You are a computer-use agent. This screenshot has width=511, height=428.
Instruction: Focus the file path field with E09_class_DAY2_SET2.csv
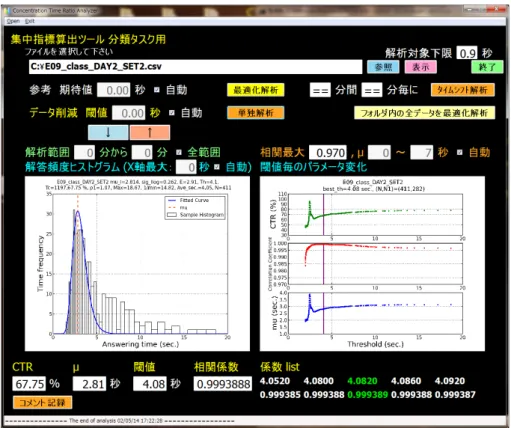coord(195,67)
